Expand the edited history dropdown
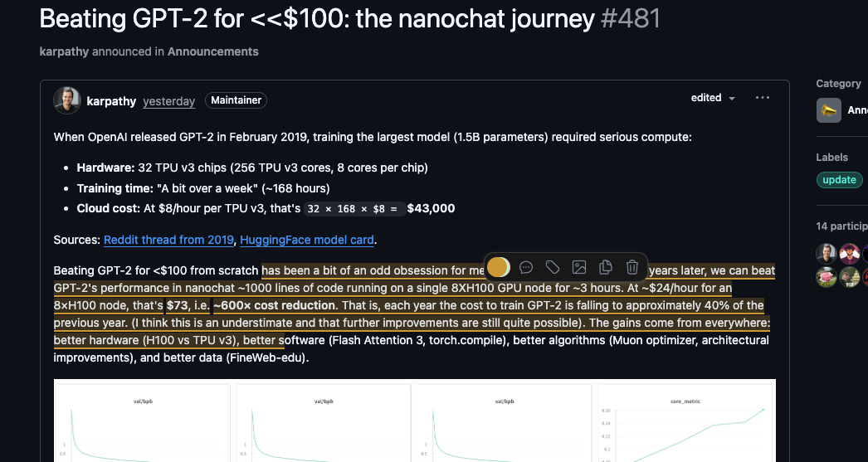This screenshot has height=462, width=868. click(x=713, y=98)
